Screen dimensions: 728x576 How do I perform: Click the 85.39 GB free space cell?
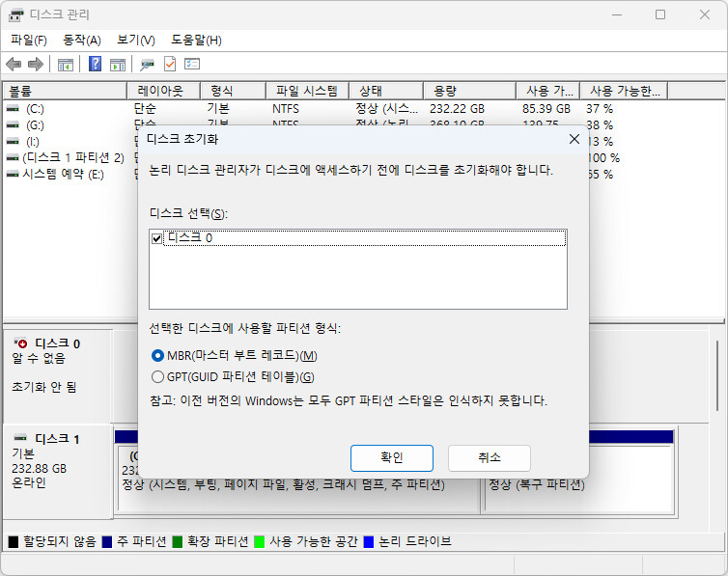point(546,109)
